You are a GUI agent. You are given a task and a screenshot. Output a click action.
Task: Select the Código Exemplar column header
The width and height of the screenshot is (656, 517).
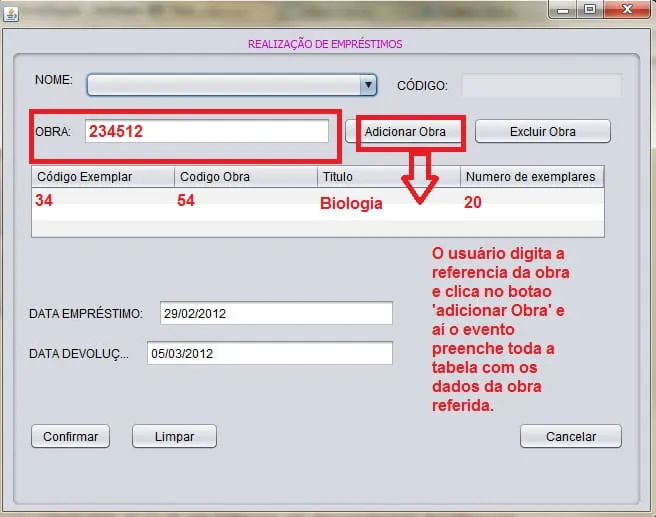coord(103,177)
